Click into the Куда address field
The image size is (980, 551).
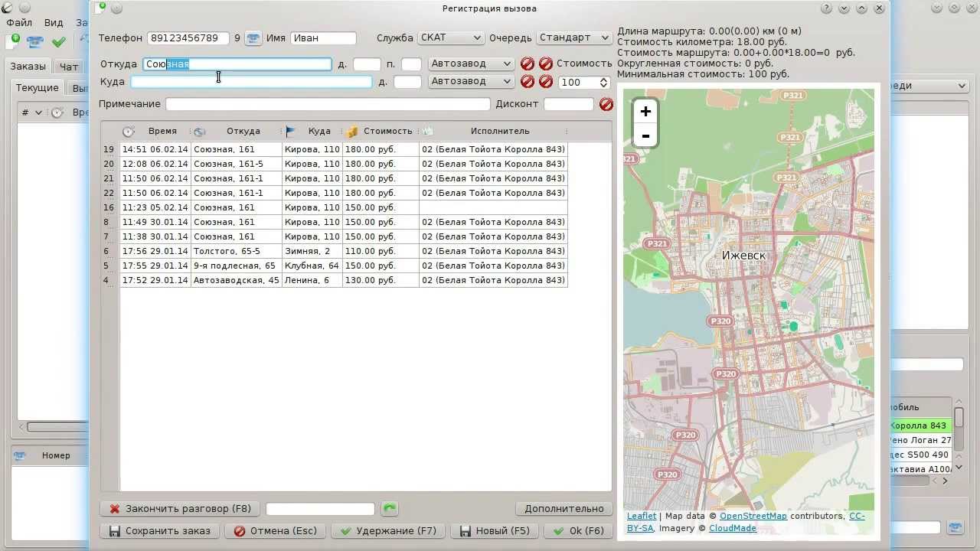(251, 82)
